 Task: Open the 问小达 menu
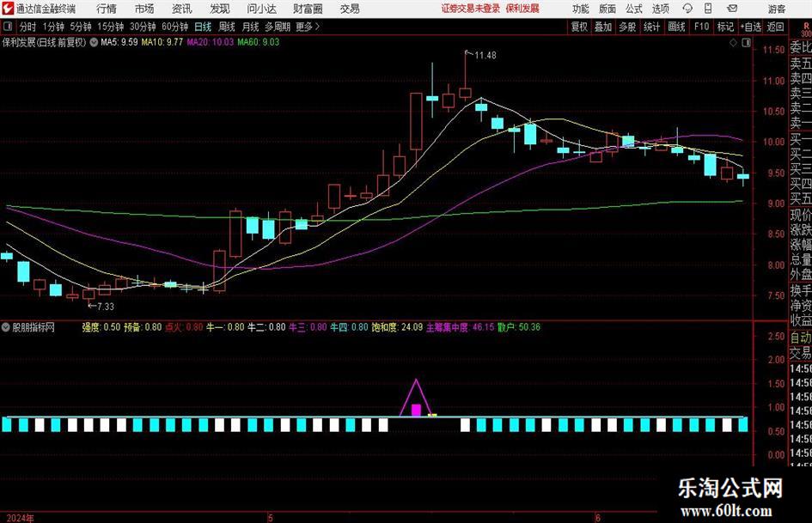[x=261, y=9]
